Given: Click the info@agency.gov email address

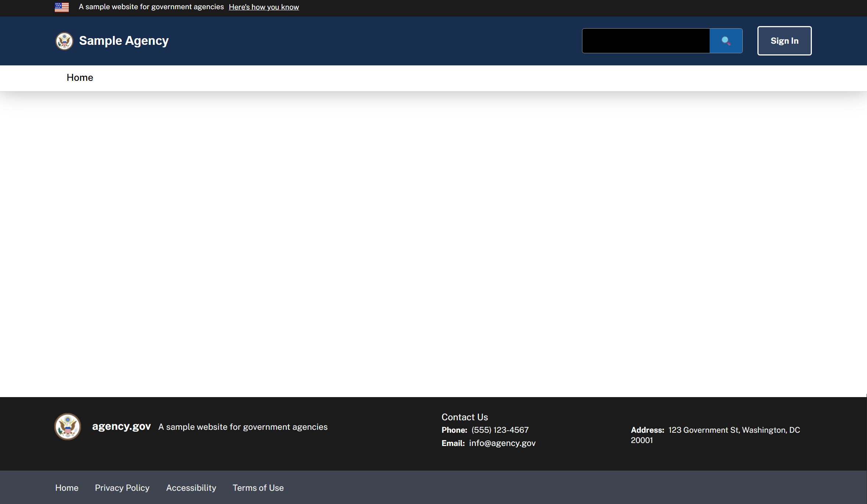Looking at the screenshot, I should click(502, 443).
